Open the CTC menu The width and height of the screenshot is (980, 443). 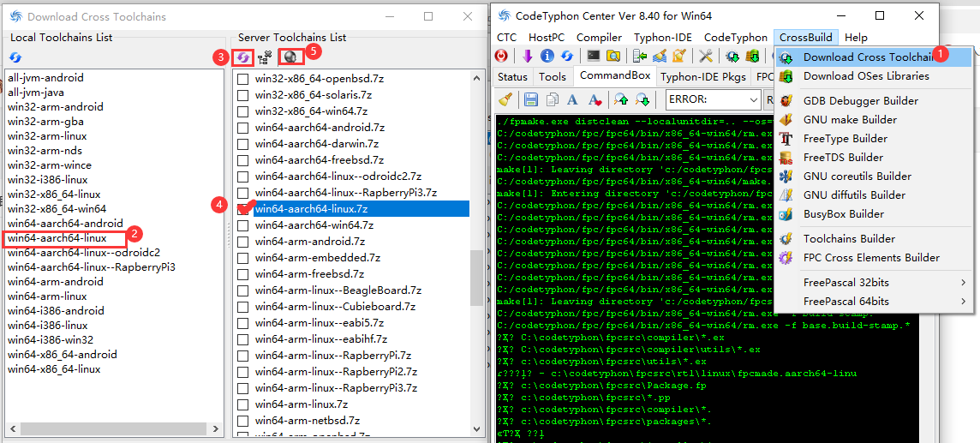[x=507, y=38]
